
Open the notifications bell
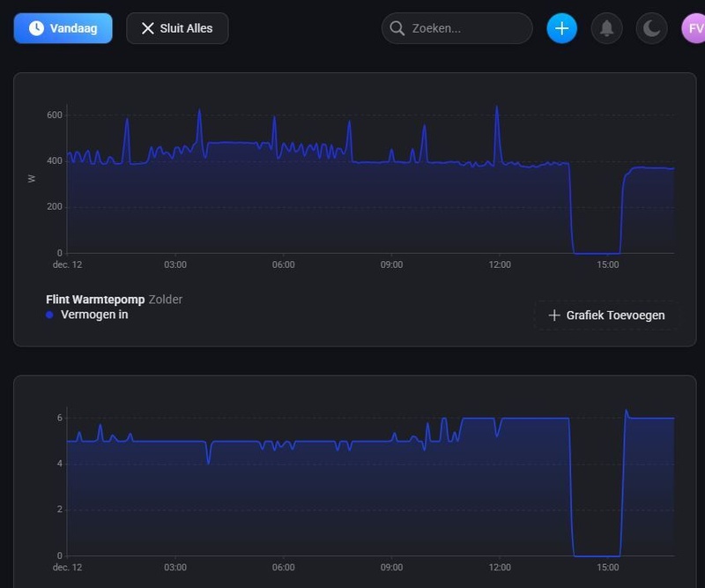point(606,28)
